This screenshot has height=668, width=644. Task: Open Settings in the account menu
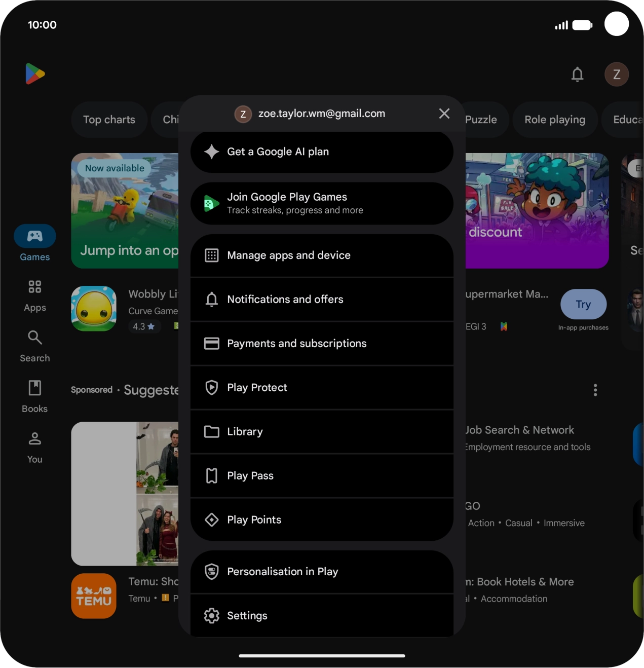[322, 616]
